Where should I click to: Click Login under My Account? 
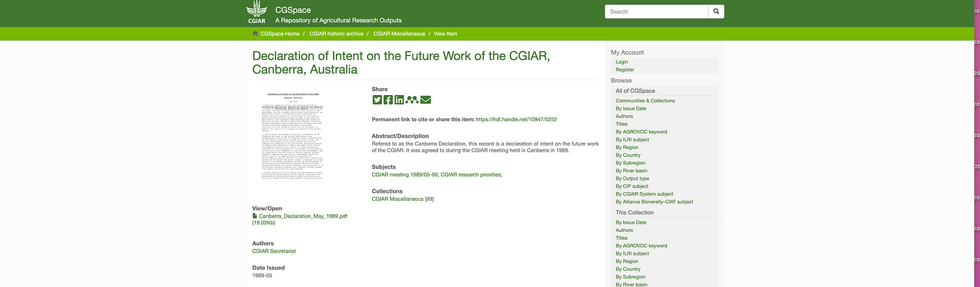[622, 61]
